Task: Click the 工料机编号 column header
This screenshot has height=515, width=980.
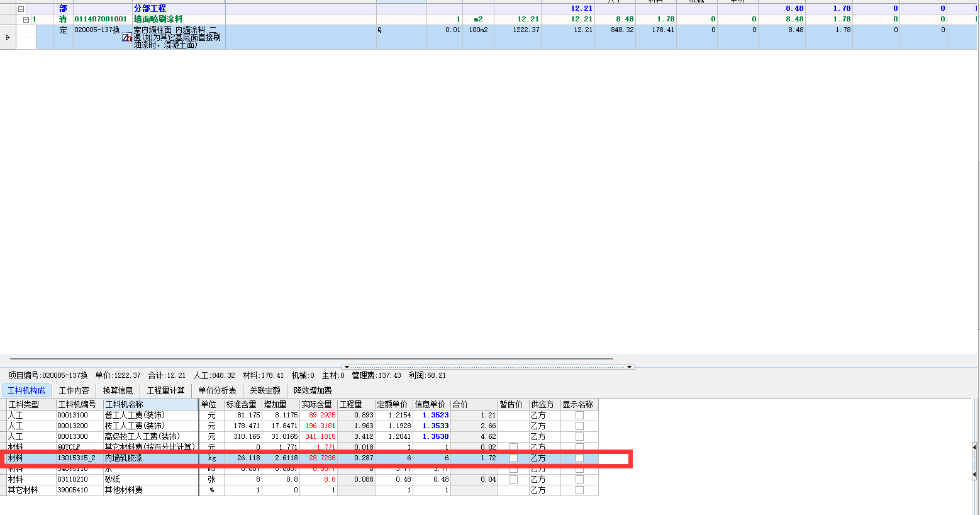Action: [x=80, y=404]
